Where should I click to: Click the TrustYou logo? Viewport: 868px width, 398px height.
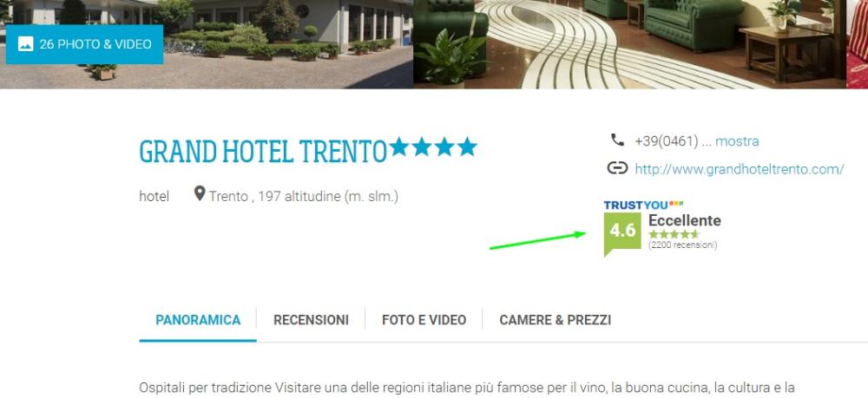[x=643, y=206]
